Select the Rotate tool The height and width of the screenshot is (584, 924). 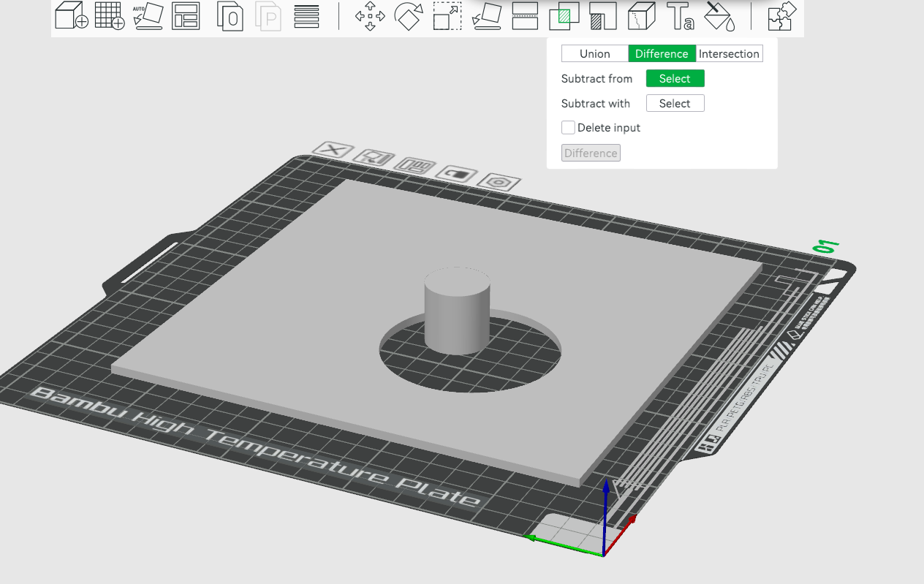pos(409,16)
